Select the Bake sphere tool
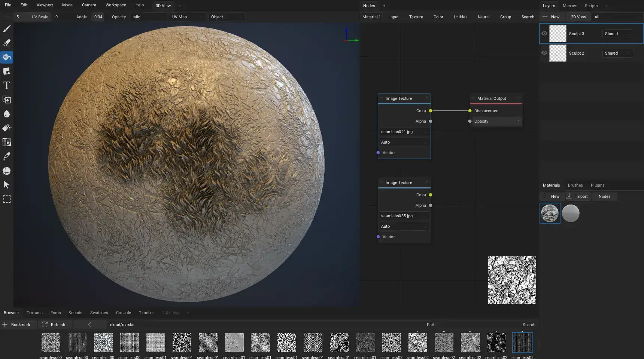 coord(7,171)
